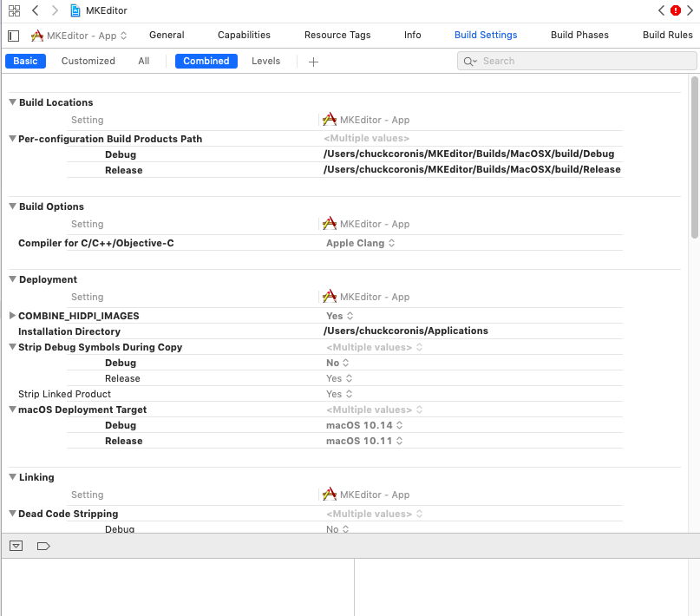Collapse the Deployment section
Image resolution: width=700 pixels, height=616 pixels.
pos(12,279)
